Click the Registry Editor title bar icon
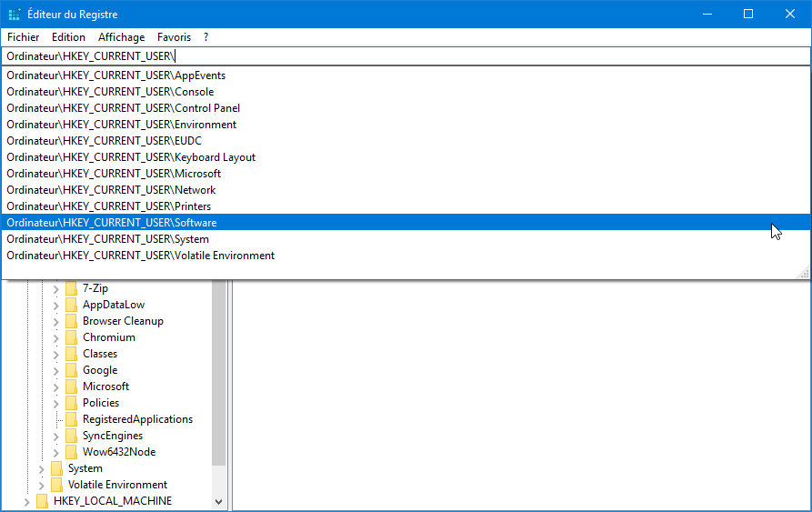This screenshot has width=812, height=512. point(15,14)
